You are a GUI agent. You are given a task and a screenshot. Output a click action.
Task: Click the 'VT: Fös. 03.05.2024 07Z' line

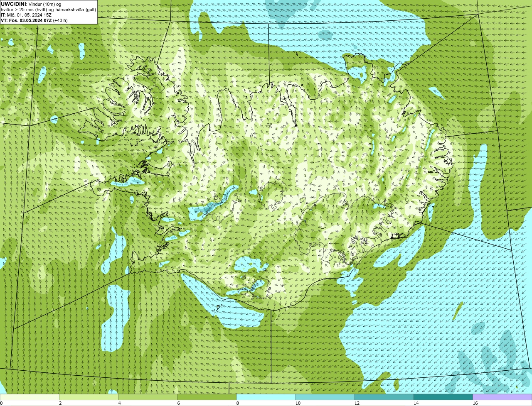(x=27, y=20)
